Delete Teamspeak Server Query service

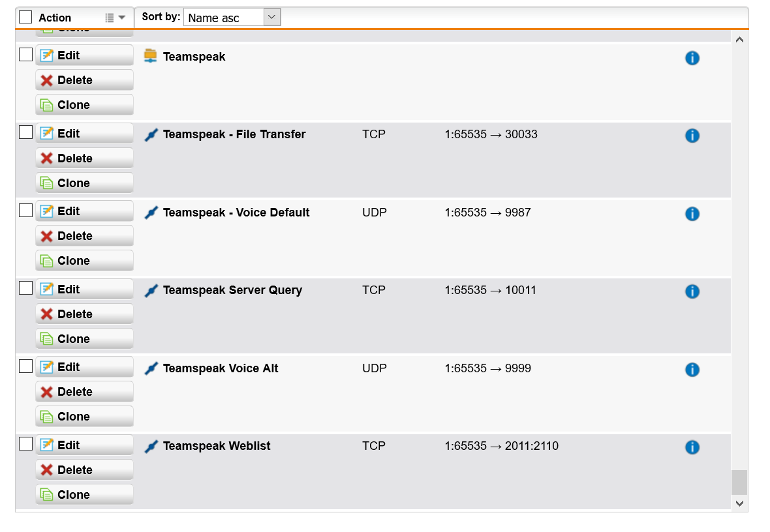(84, 314)
